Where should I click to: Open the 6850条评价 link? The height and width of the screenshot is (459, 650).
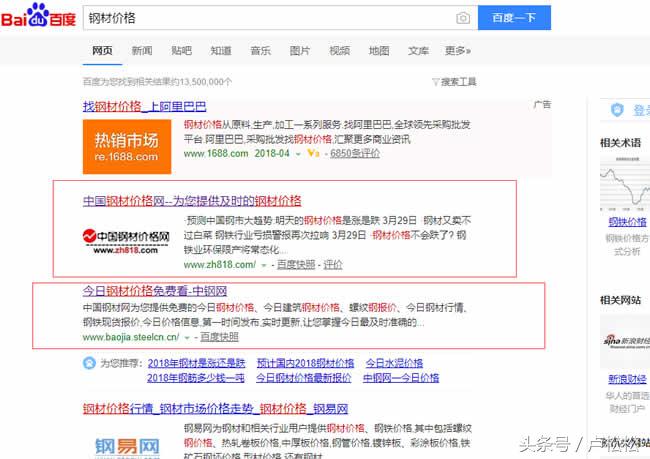click(355, 153)
